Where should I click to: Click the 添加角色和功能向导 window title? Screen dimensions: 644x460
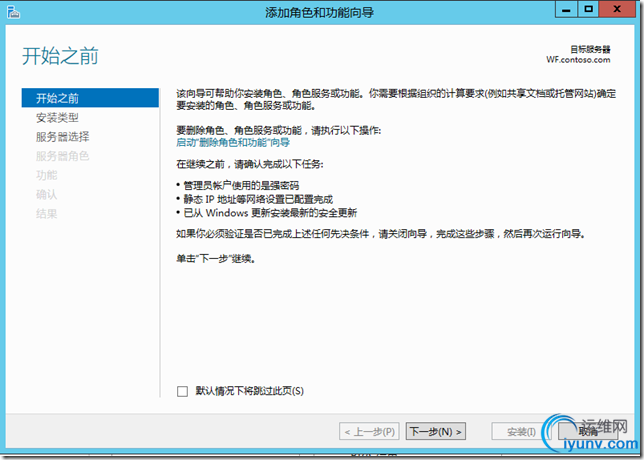pyautogui.click(x=319, y=12)
